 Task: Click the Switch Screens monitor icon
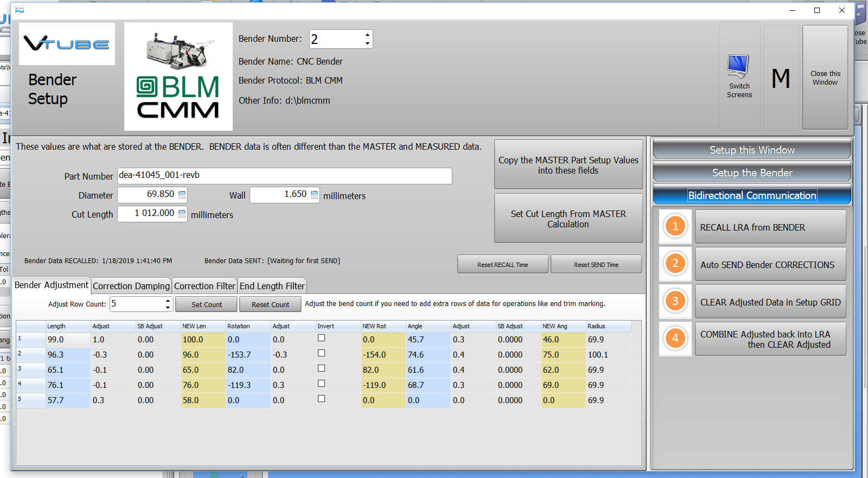click(738, 67)
